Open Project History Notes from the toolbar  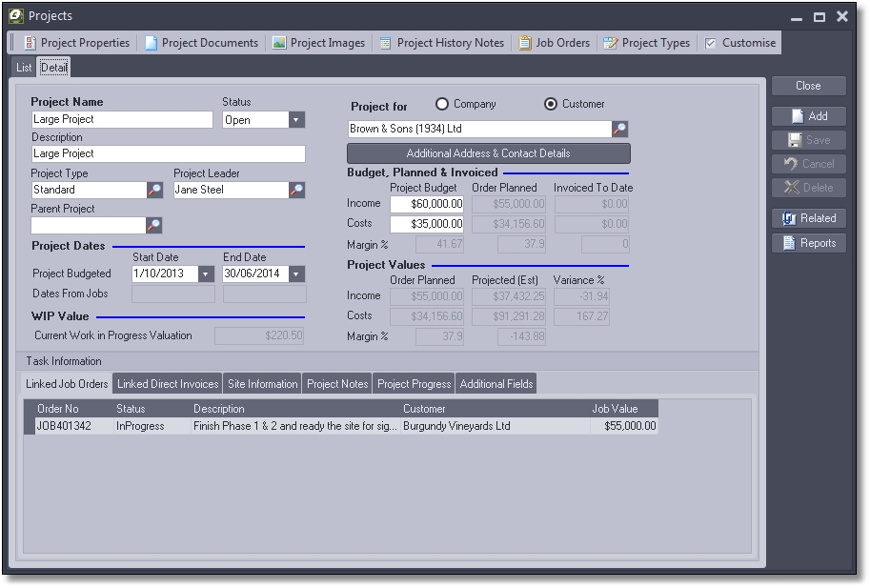(441, 43)
